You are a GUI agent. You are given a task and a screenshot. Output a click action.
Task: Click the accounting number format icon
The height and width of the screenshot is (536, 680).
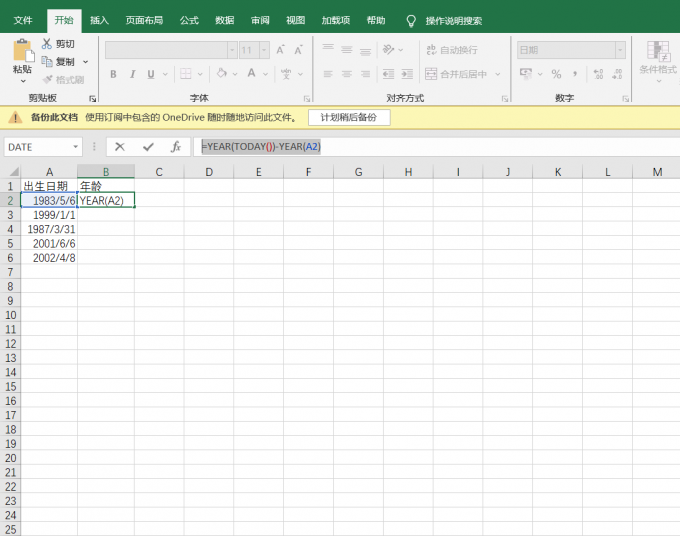(x=526, y=74)
